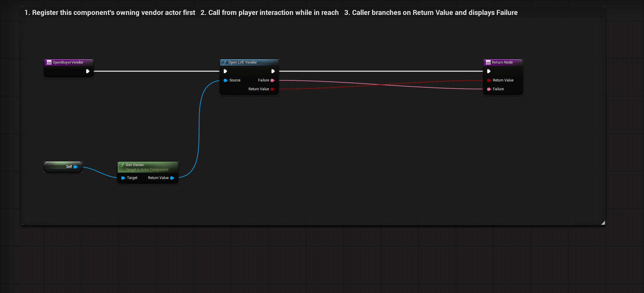Click the Failure input pin on Return Node
The height and width of the screenshot is (293, 644).
point(489,89)
